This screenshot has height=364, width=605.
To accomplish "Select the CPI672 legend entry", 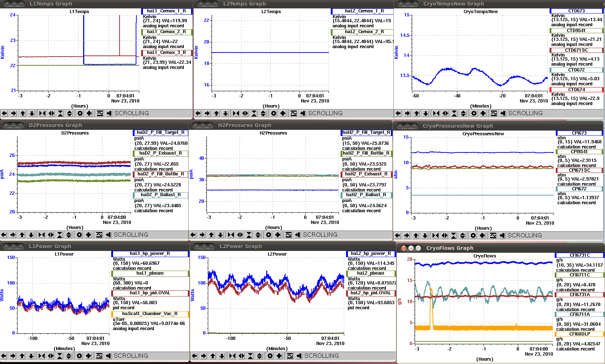I will [579, 189].
